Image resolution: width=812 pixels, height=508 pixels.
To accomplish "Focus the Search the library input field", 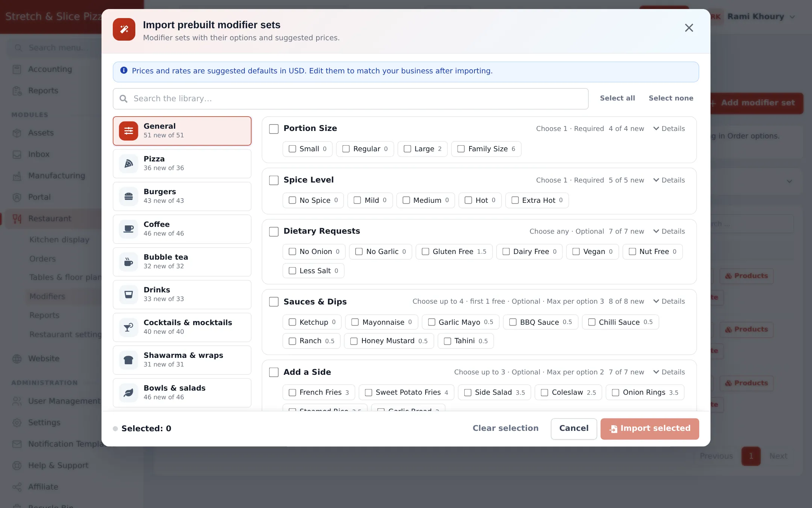I will (x=350, y=99).
